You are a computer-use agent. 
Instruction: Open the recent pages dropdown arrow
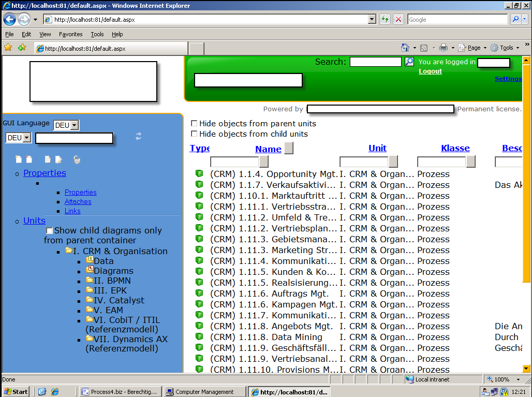click(35, 19)
